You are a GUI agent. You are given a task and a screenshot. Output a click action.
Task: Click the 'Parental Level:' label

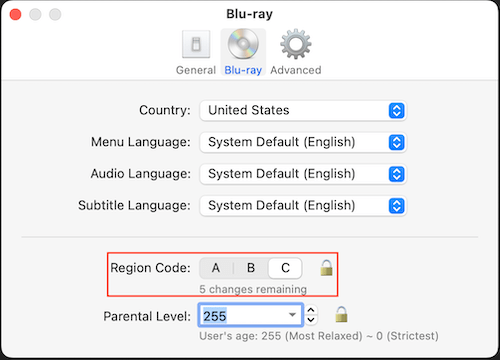(147, 316)
